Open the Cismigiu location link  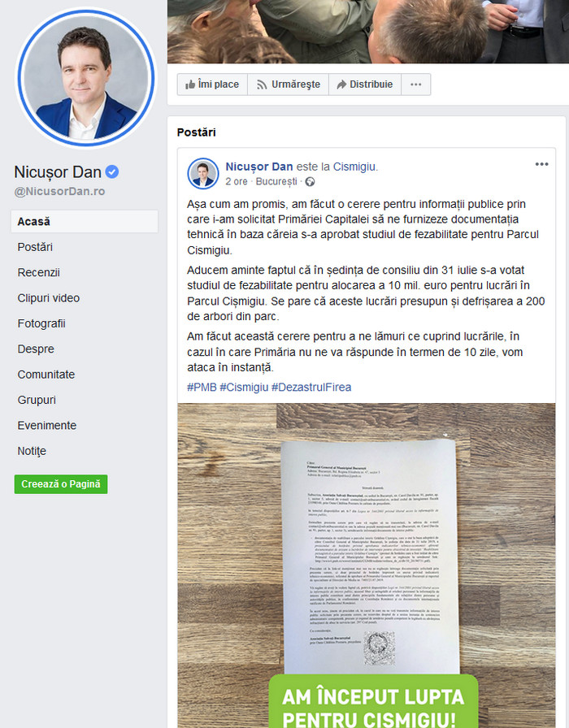pyautogui.click(x=354, y=167)
